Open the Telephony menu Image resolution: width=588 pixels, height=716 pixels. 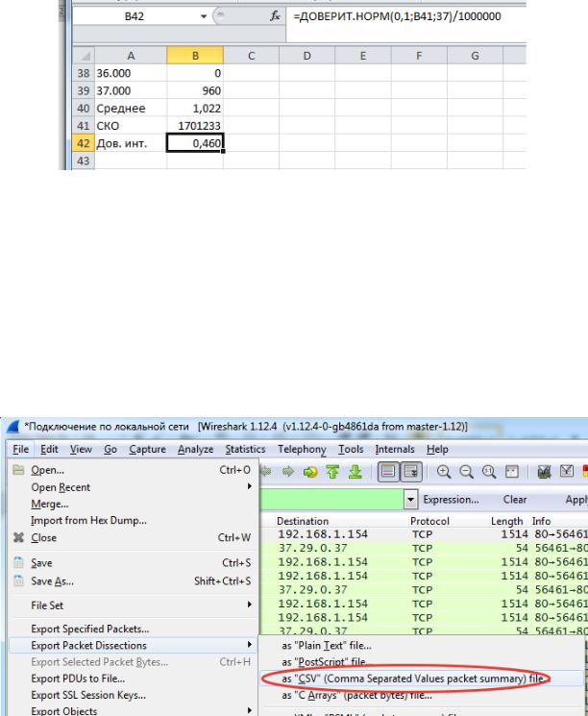pos(302,450)
